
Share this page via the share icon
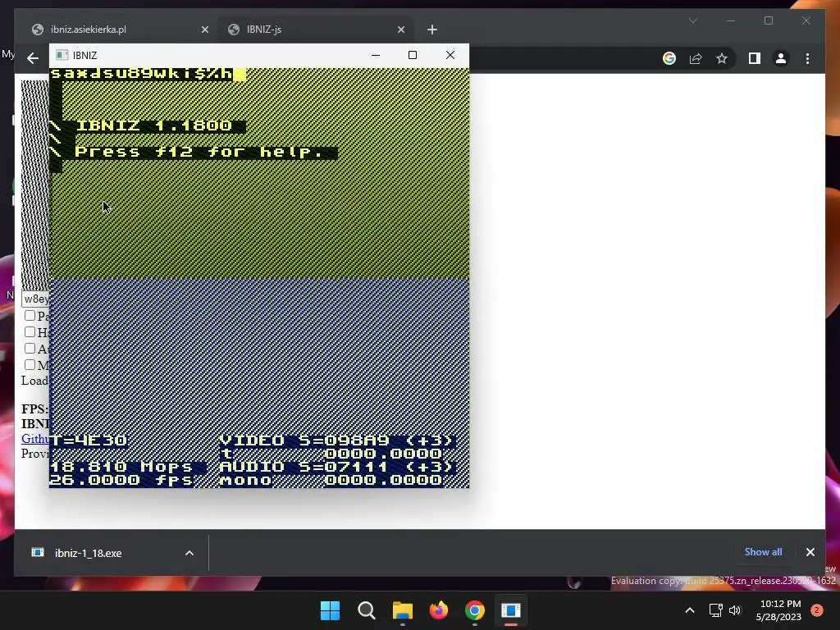696,58
